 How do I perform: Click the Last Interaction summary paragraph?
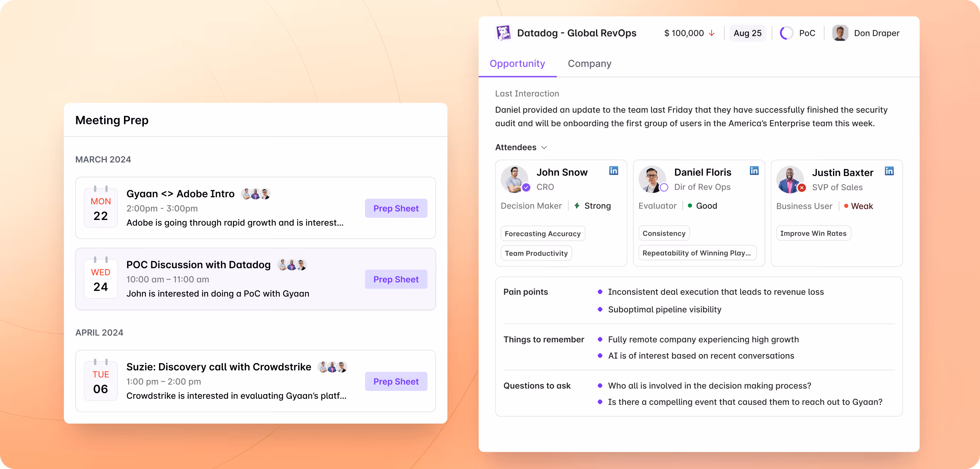pyautogui.click(x=691, y=117)
